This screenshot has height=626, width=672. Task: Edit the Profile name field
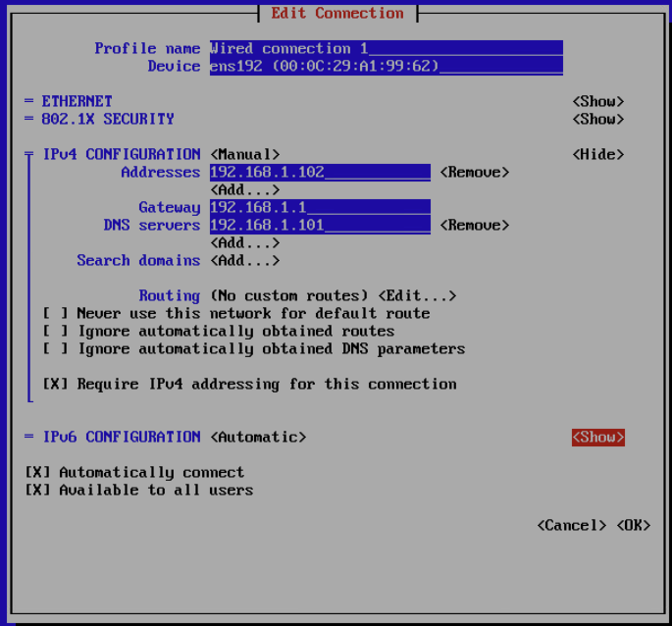(x=387, y=48)
